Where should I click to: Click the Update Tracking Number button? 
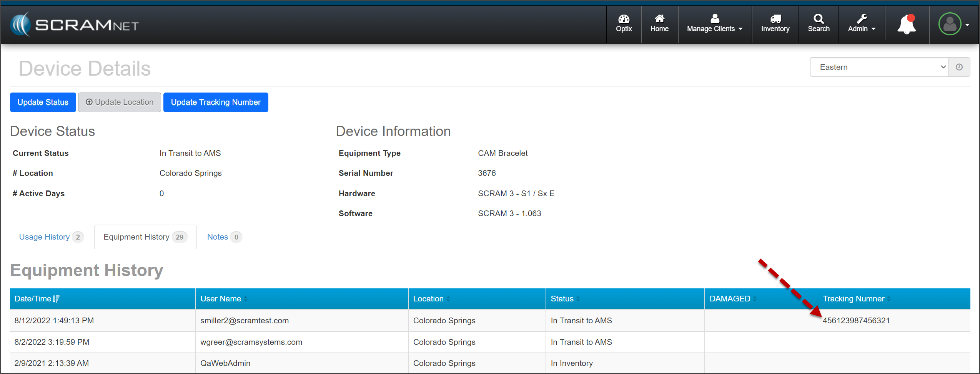(x=216, y=102)
